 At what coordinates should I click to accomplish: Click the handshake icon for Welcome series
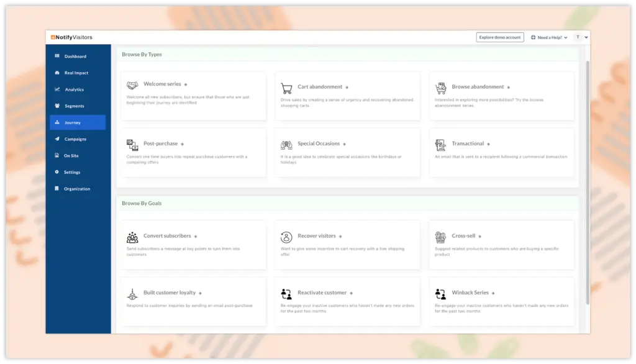132,85
